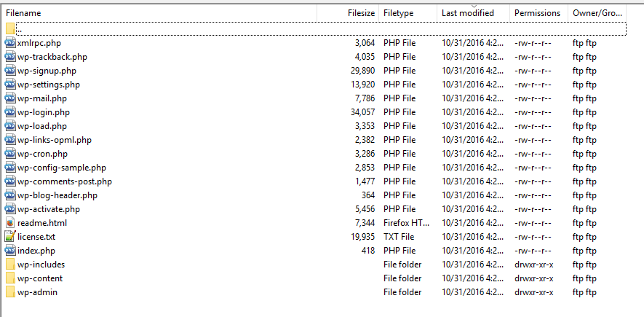Sort list by Filename column header

coord(23,13)
